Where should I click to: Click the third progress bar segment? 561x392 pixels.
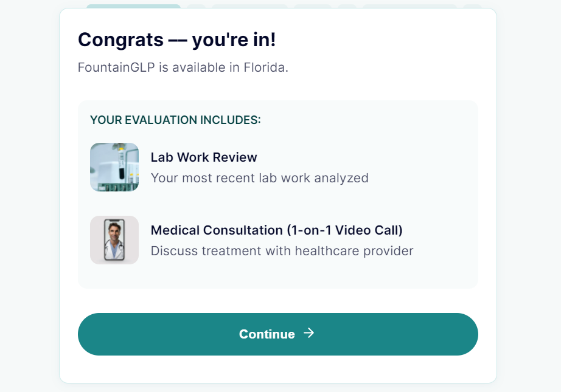(249, 7)
